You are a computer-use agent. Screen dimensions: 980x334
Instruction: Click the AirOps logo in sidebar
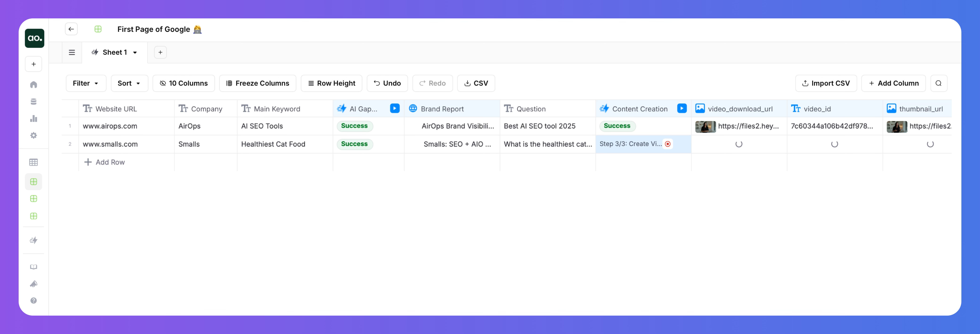34,38
